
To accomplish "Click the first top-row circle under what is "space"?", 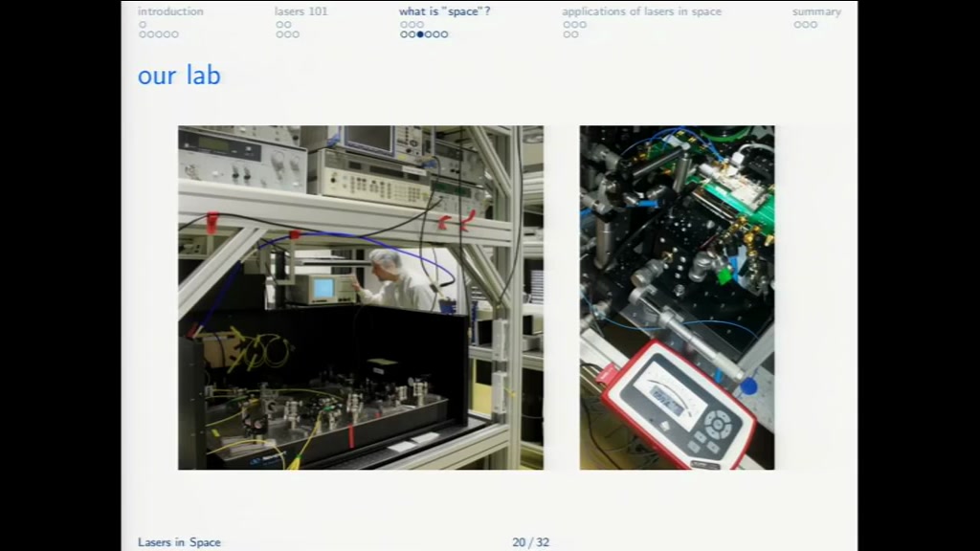I will (x=404, y=24).
